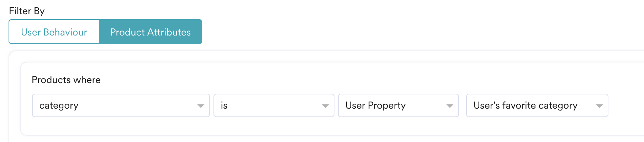The width and height of the screenshot is (644, 142).
Task: Click arrow icon beside User's favorite category
Action: pos(599,106)
